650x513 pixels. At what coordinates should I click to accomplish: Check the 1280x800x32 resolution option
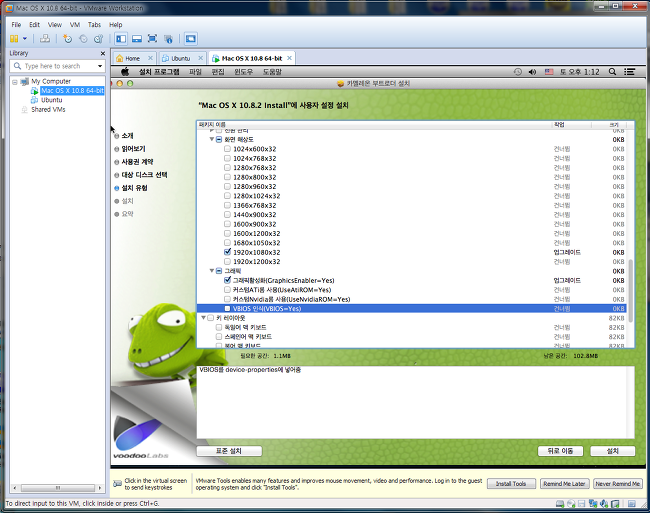pos(227,177)
